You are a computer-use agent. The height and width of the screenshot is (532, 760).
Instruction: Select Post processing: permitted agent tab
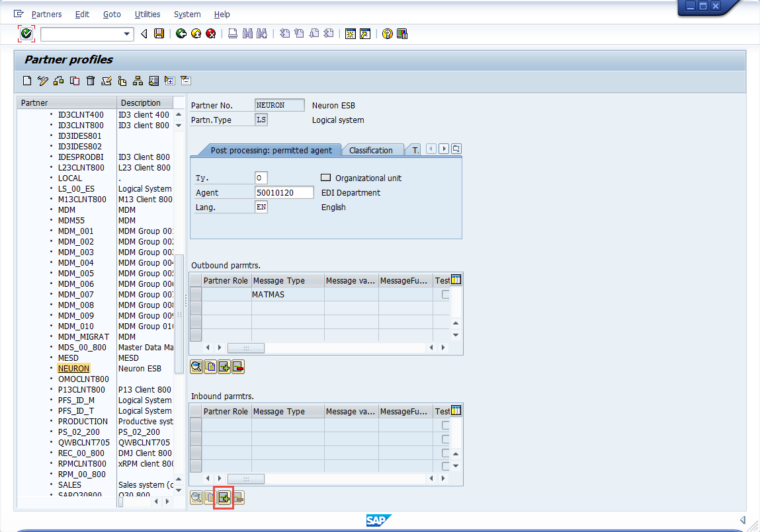click(x=271, y=151)
